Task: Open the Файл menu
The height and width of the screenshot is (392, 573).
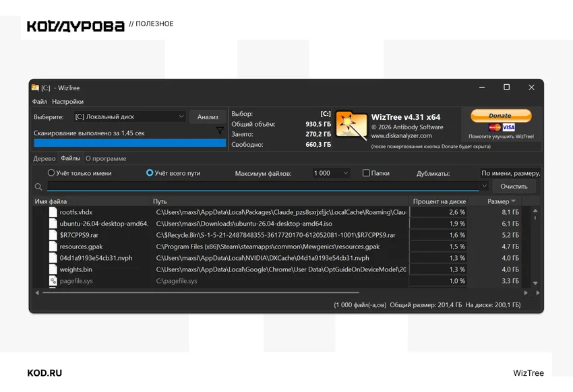Action: [x=40, y=102]
